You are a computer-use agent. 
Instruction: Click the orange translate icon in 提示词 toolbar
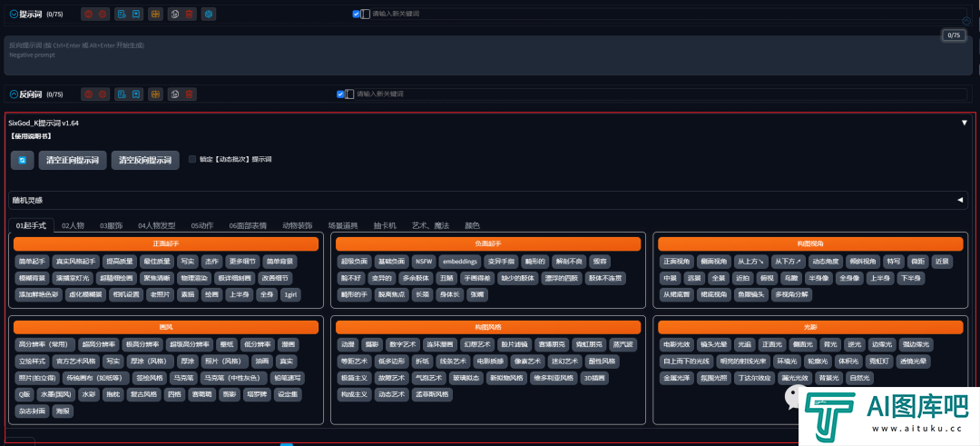point(155,15)
